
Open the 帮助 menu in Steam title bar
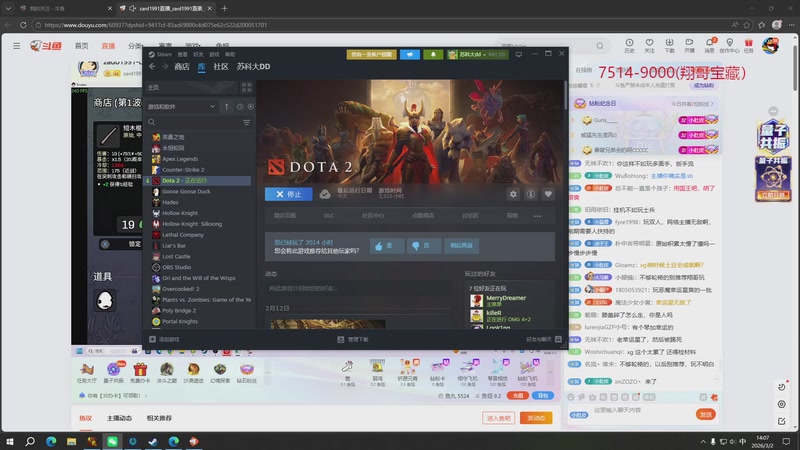230,54
